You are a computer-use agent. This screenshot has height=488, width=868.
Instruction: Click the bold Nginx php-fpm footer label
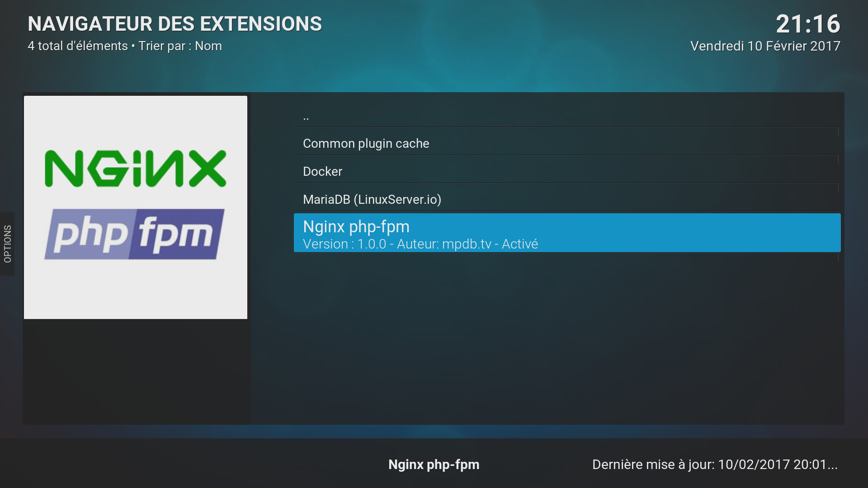point(434,465)
